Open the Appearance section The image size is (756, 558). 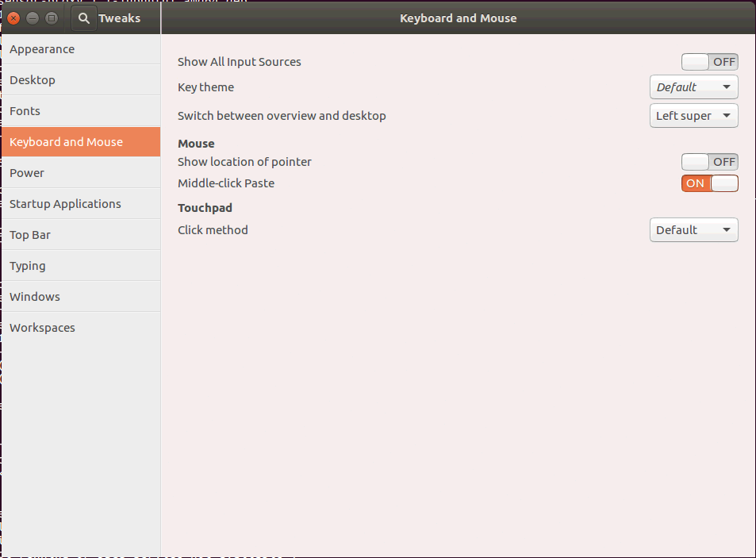point(42,49)
